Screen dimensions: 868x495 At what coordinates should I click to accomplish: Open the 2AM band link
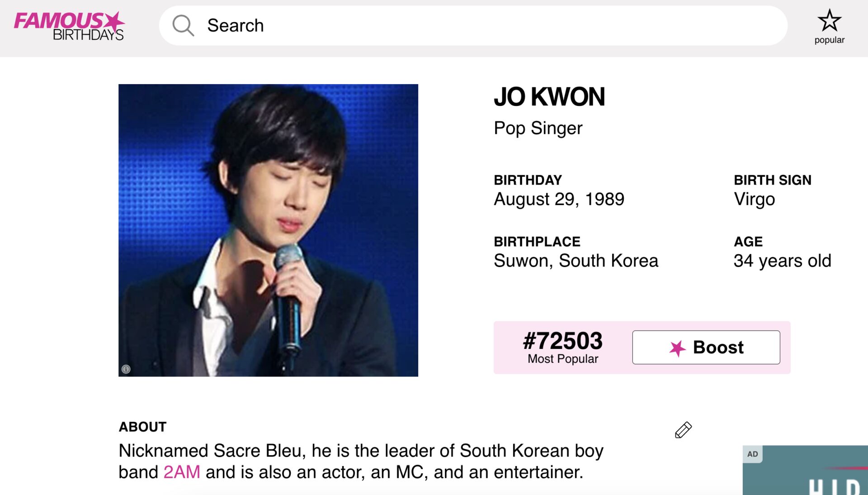pos(182,472)
